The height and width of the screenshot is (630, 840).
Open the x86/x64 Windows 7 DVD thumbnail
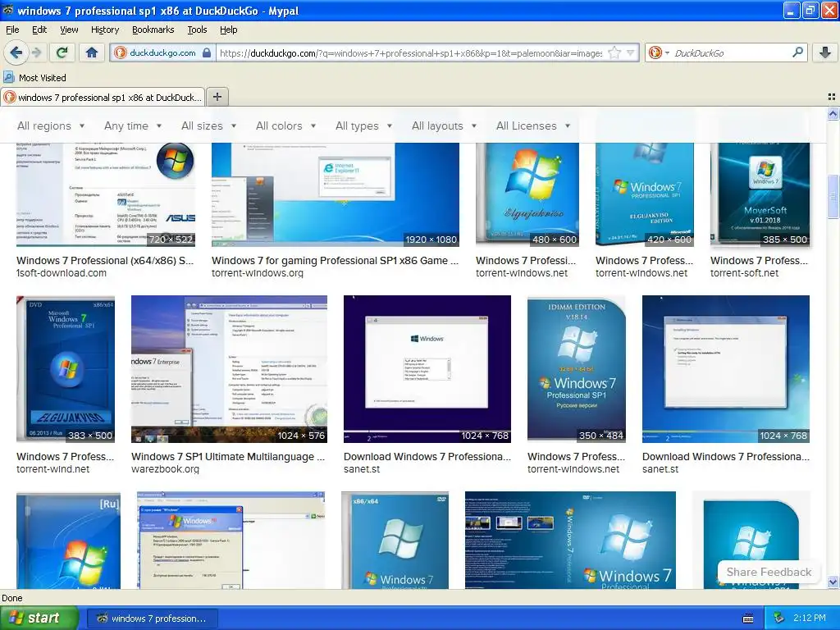(x=395, y=540)
